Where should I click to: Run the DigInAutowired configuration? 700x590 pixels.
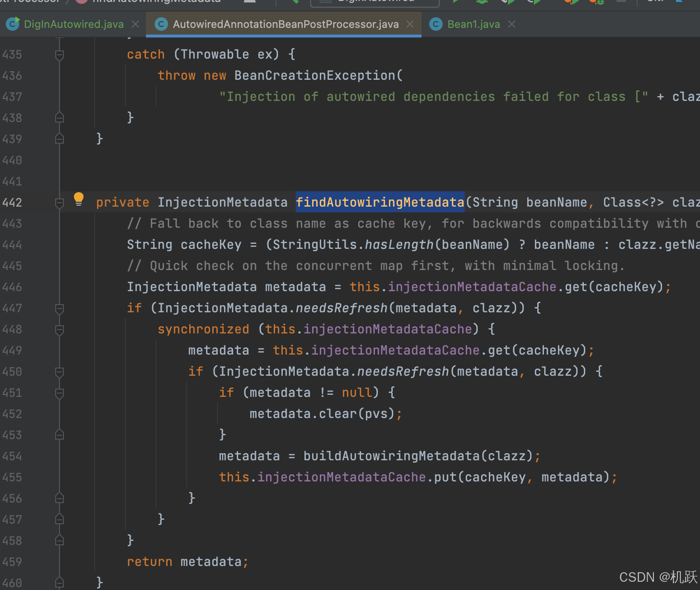tap(456, 2)
